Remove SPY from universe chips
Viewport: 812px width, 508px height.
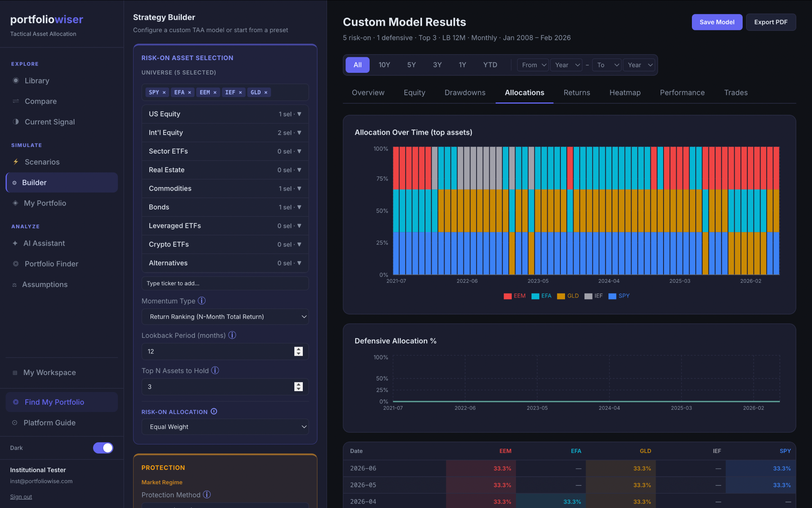tap(164, 92)
